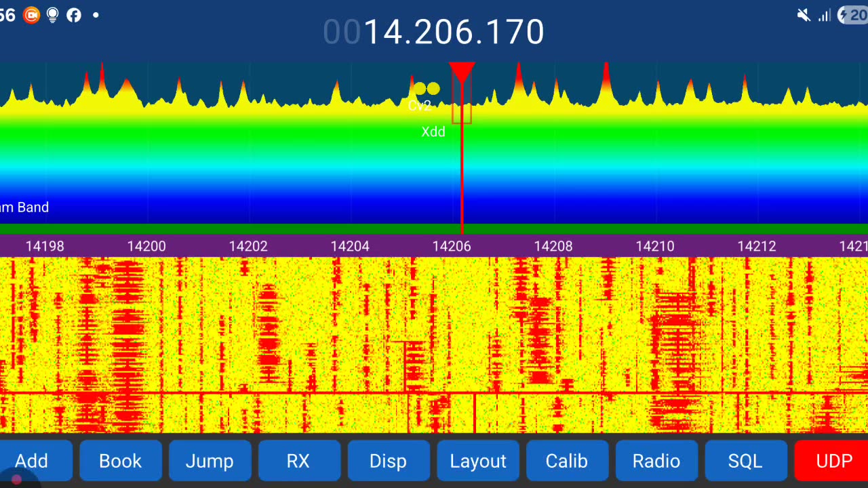Tap the muted sound status icon
Image resolution: width=868 pixels, height=488 pixels.
[x=804, y=15]
